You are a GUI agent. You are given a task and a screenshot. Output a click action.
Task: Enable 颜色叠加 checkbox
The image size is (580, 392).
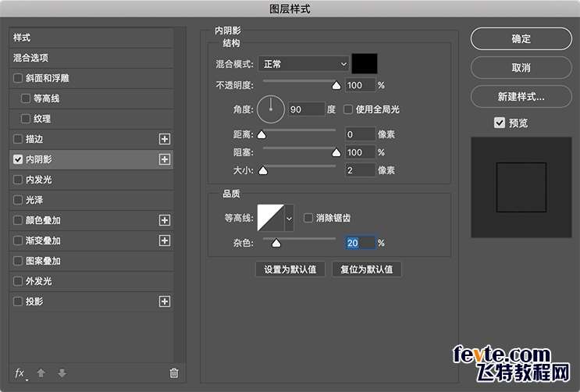coord(18,220)
